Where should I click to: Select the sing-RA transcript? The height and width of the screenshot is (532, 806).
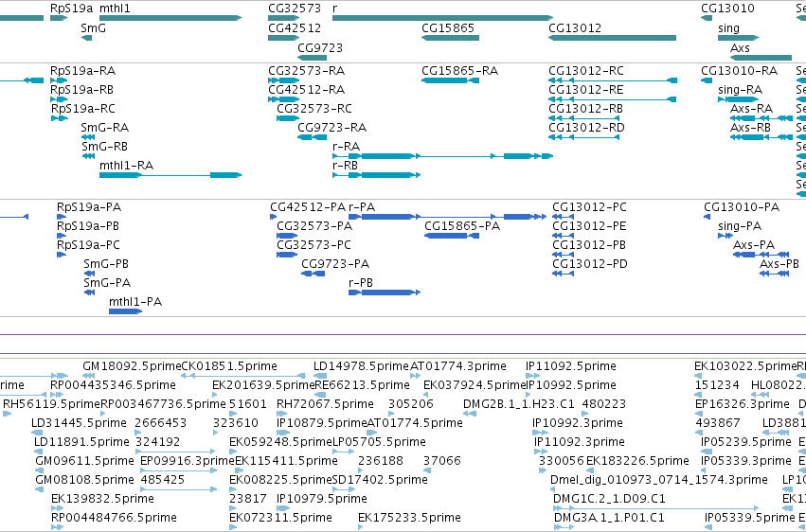(x=738, y=99)
